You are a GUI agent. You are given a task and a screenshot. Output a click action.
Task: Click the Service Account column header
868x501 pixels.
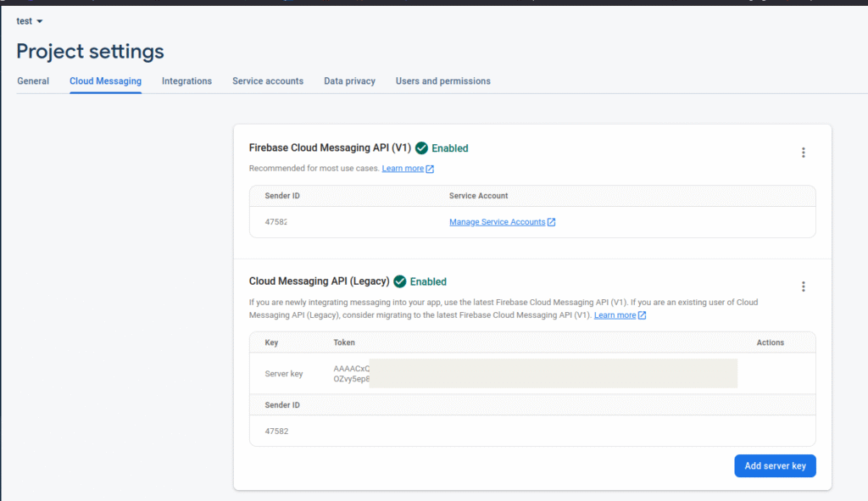point(478,196)
